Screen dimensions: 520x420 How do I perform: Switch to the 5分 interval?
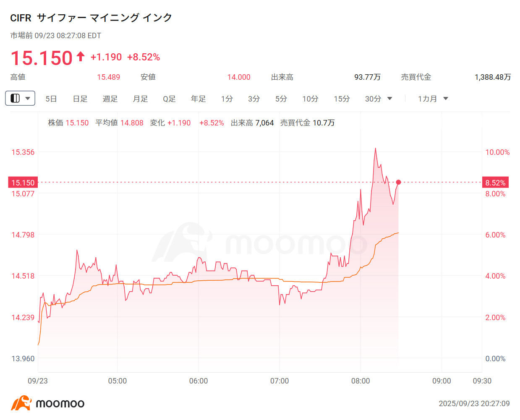click(x=281, y=99)
